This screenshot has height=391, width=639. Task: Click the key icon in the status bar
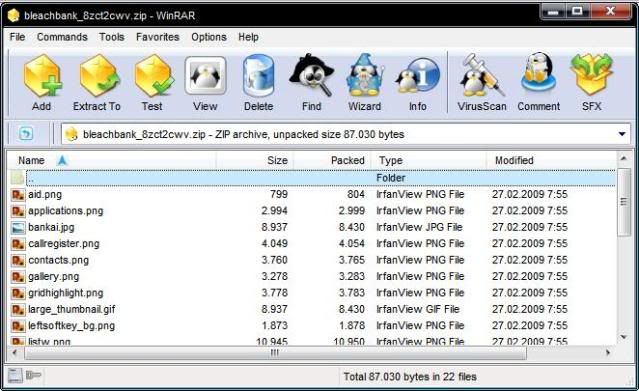[x=33, y=375]
